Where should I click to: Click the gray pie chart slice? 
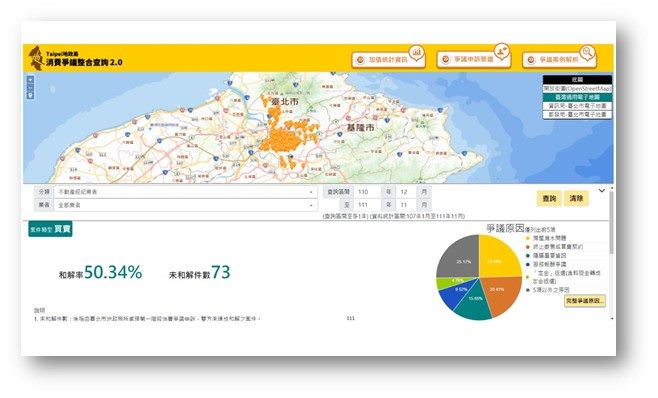pyautogui.click(x=460, y=258)
